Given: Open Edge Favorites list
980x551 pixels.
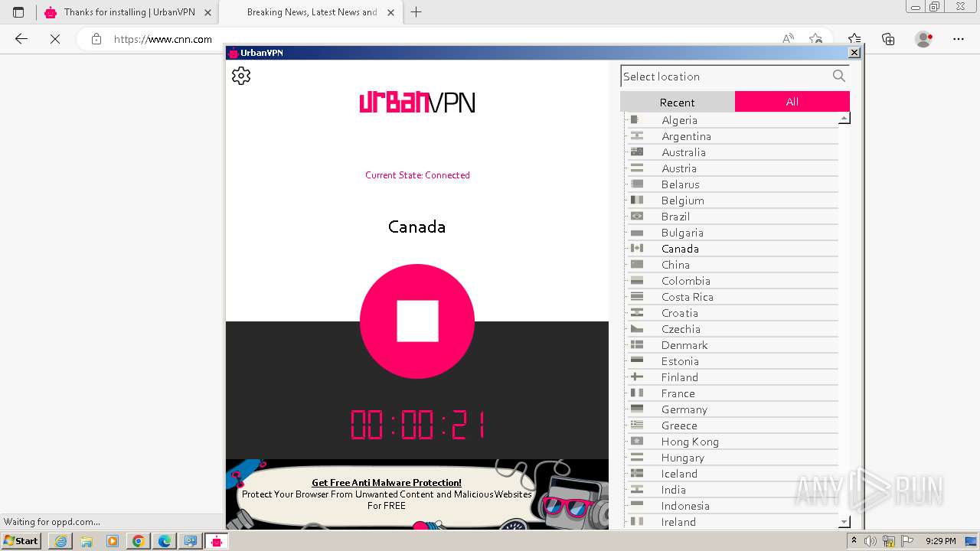Looking at the screenshot, I should click(x=854, y=39).
